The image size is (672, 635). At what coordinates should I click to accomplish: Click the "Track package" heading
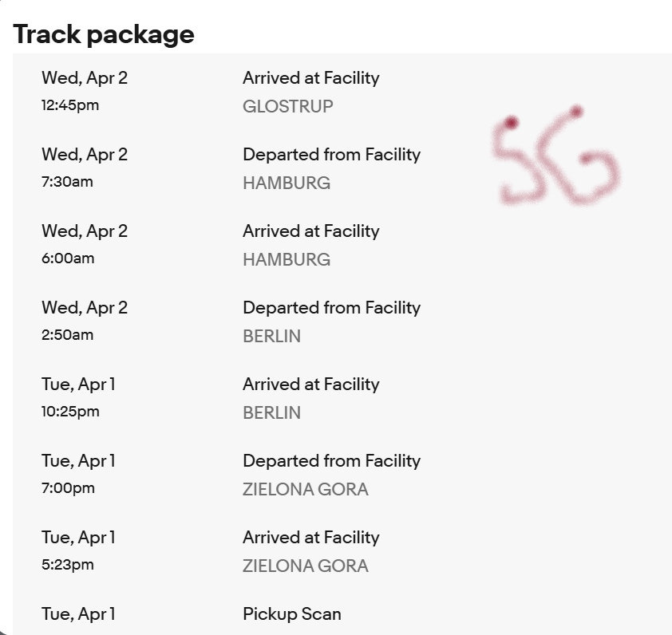[x=104, y=34]
